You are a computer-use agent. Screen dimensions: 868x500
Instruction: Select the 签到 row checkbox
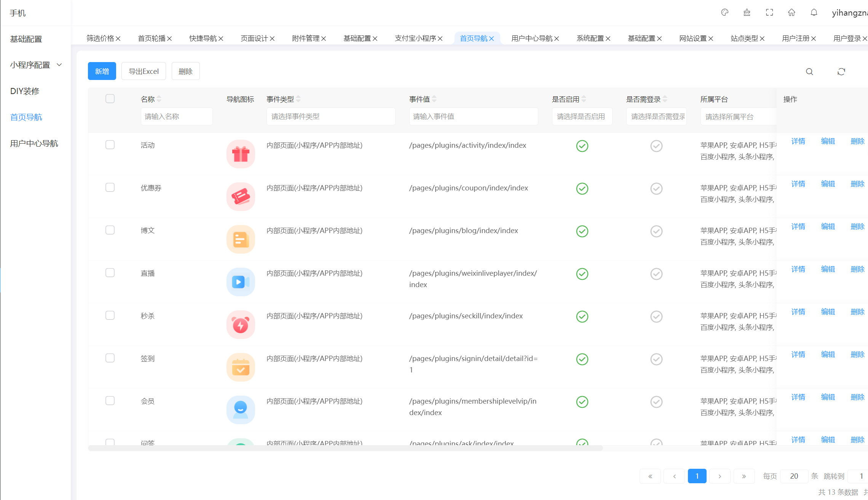click(x=110, y=358)
